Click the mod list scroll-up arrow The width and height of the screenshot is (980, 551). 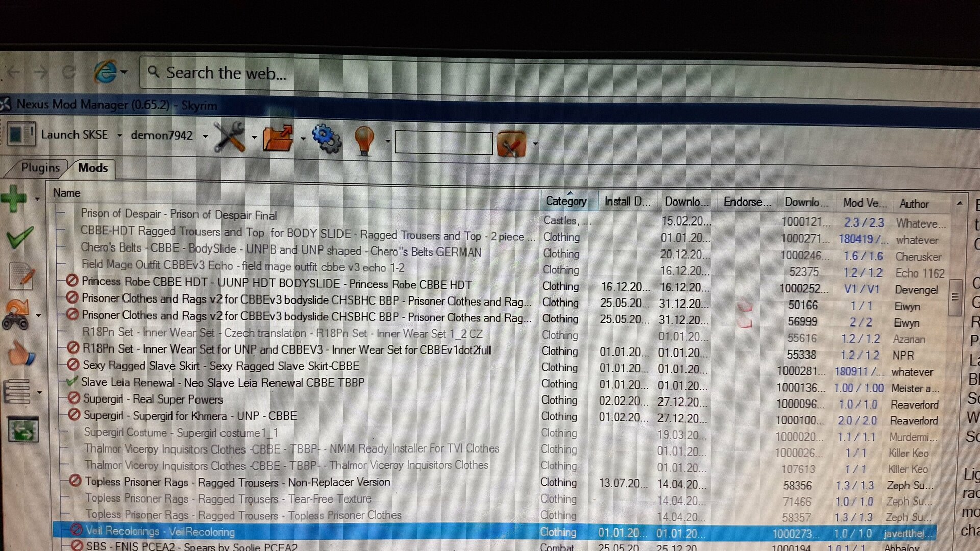click(x=959, y=204)
